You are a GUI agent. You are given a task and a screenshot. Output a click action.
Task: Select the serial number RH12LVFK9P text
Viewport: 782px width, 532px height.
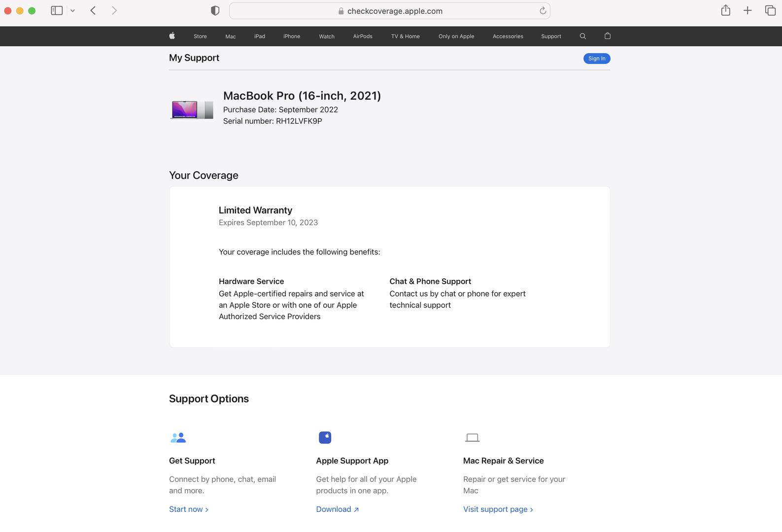click(272, 121)
